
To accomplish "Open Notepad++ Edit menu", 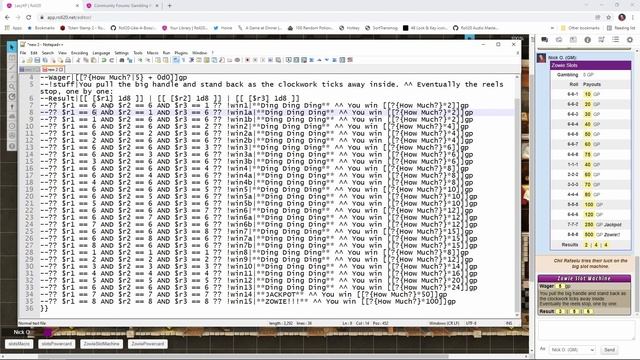I will coord(34,53).
